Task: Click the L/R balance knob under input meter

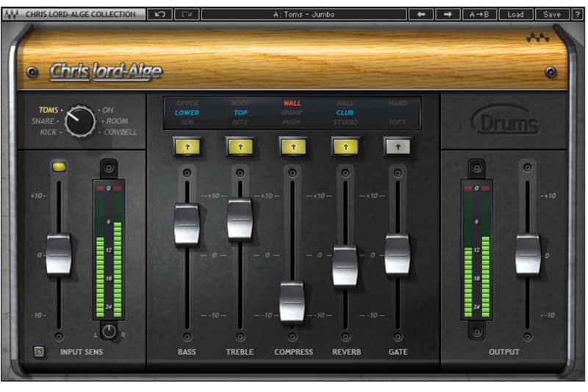Action: 109,332
